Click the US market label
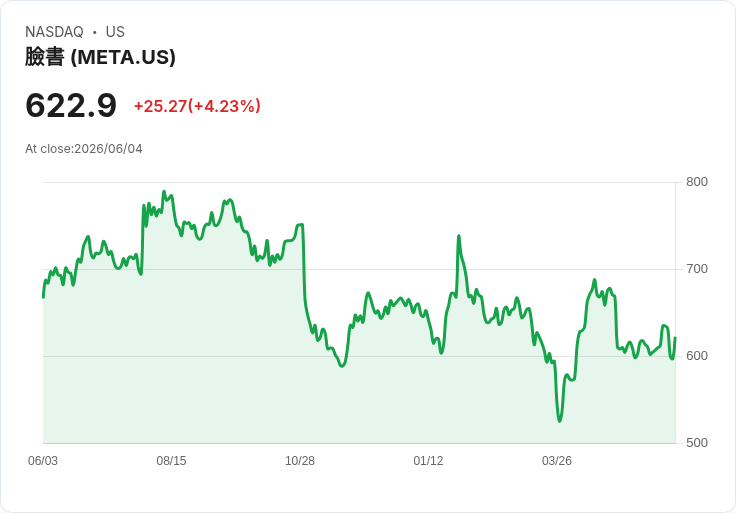Image resolution: width=736 pixels, height=513 pixels. [x=115, y=32]
